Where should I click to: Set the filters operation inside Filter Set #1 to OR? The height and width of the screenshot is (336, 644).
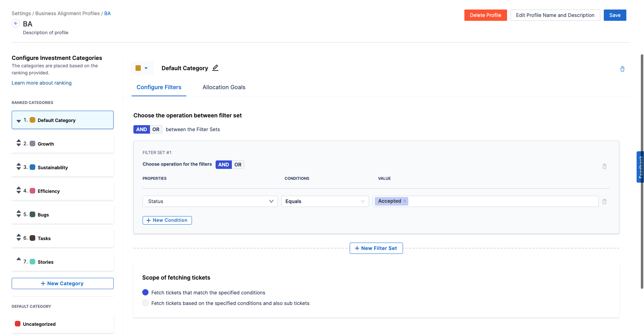238,165
